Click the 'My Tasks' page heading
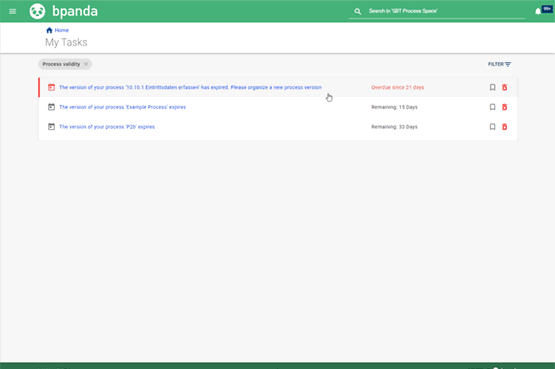Screen dimensions: 555x369 (x=66, y=42)
